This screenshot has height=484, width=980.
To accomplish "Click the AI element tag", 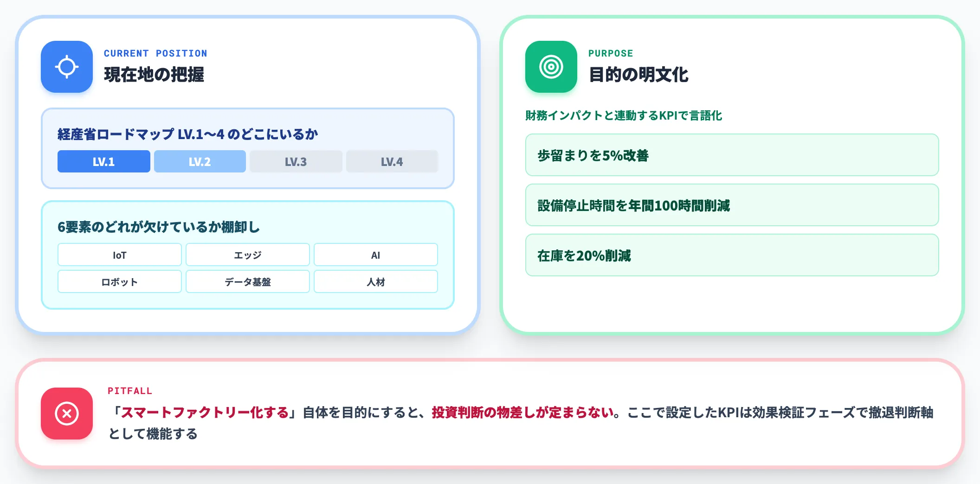I will pyautogui.click(x=376, y=255).
